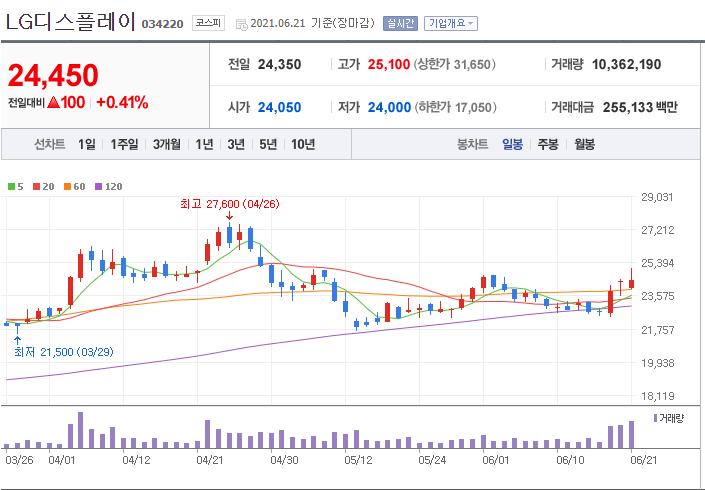
Task: Switch to 주봉 weekly candle chart
Action: point(548,144)
